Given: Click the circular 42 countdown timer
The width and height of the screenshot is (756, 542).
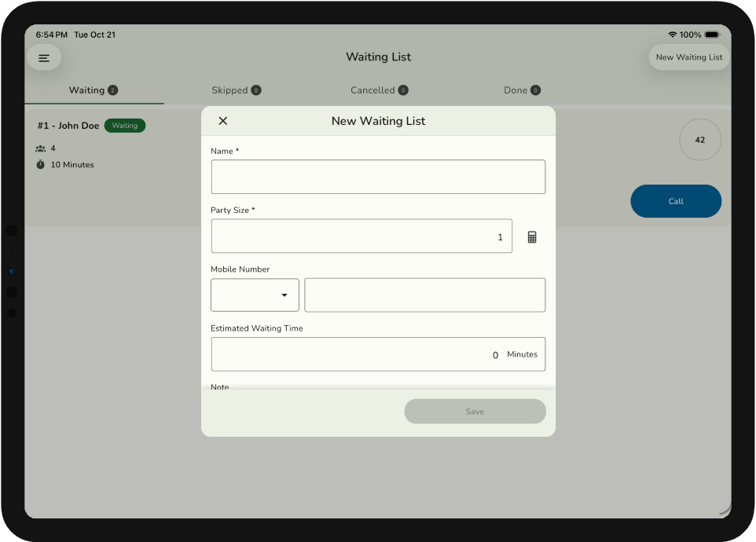Looking at the screenshot, I should coord(699,140).
